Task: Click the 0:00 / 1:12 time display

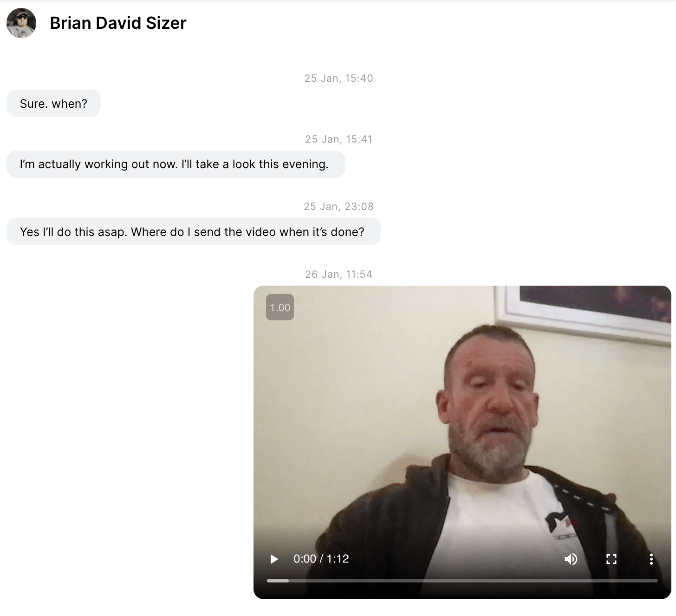Action: [321, 559]
